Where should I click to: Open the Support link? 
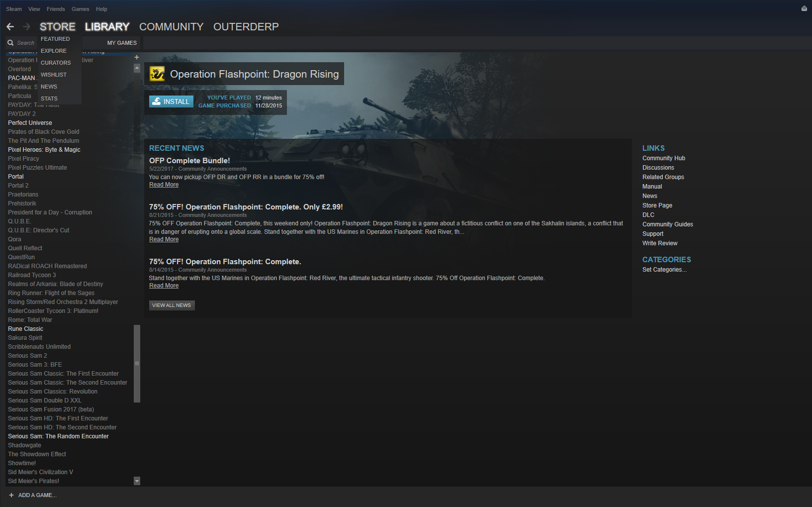click(x=653, y=234)
